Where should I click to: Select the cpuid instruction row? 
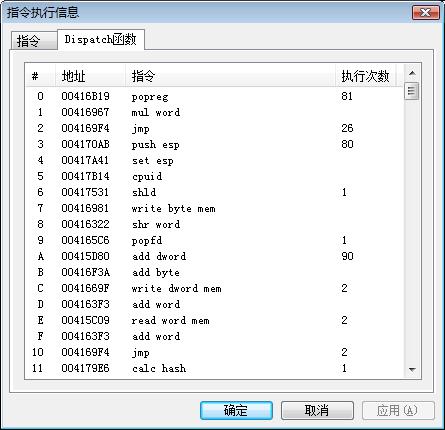(214, 176)
